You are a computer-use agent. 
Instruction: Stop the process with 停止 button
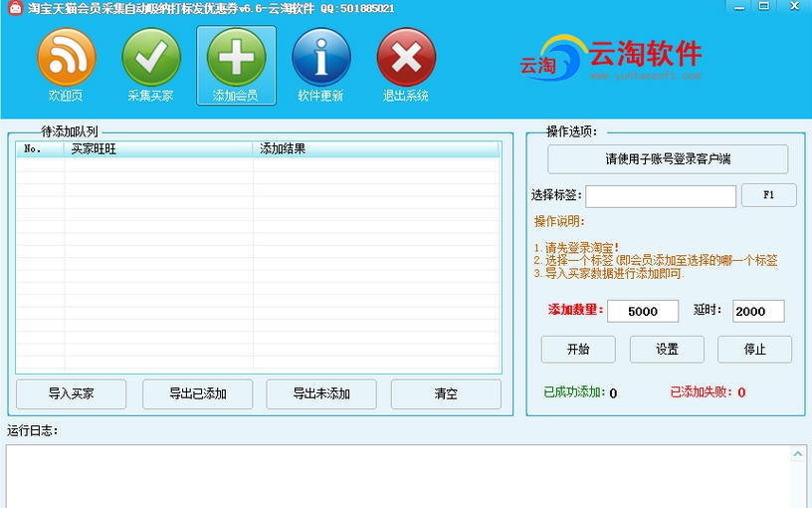click(754, 350)
